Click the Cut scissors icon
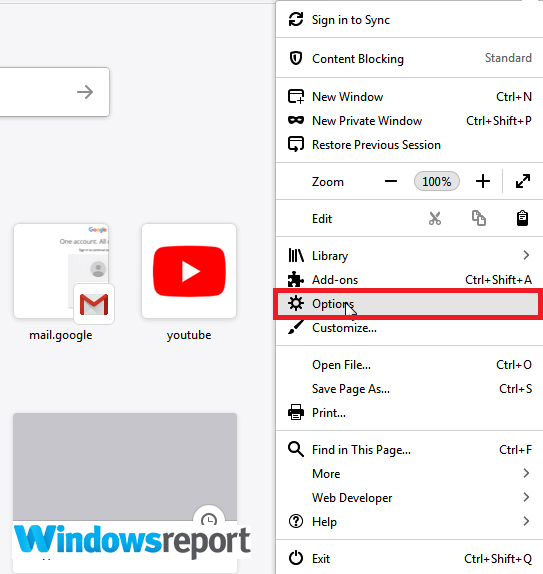 (435, 219)
